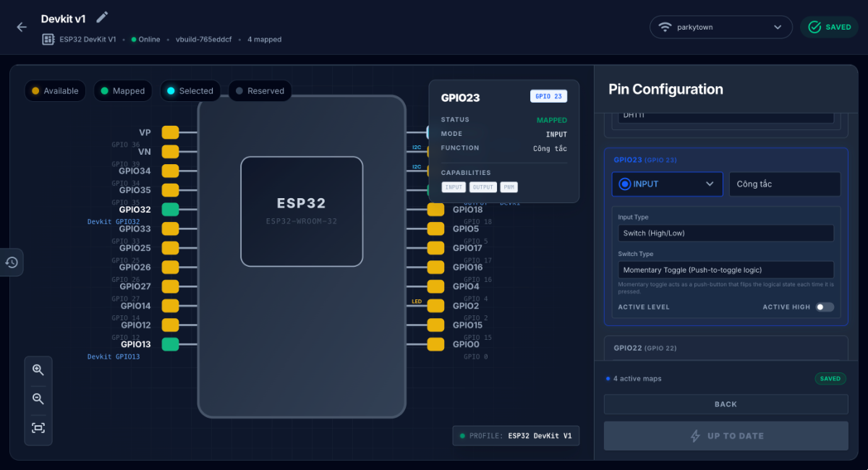Open the parkytown network dropdown
This screenshot has height=470, width=868.
721,27
